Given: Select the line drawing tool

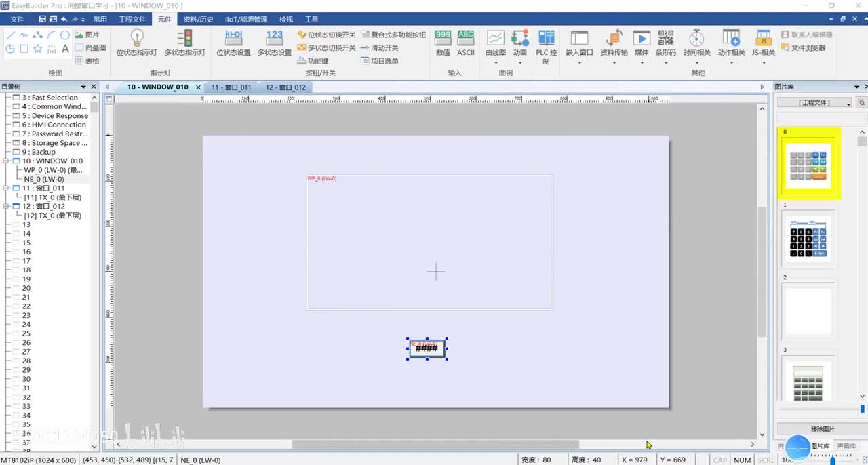Looking at the screenshot, I should click(10, 35).
